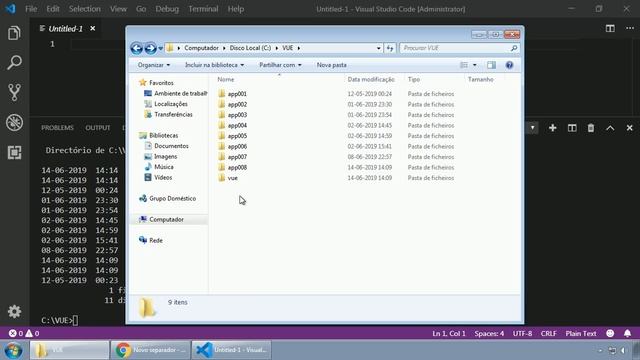
Task: Open the notifications bell in the status bar
Action: 627,333
